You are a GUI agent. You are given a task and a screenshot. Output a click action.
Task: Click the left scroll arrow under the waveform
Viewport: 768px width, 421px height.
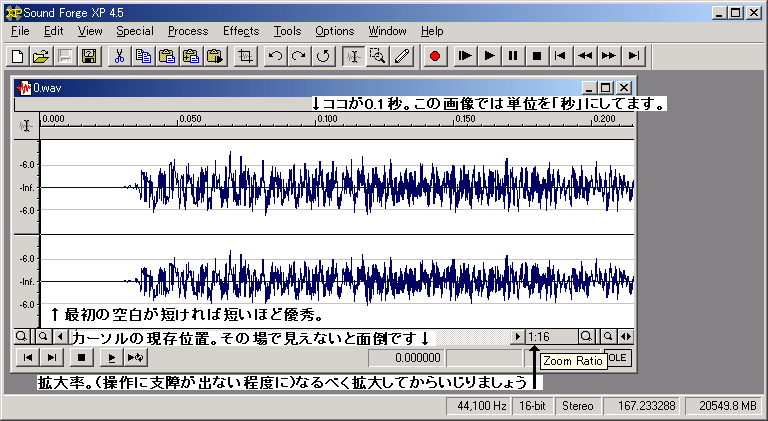[60, 336]
